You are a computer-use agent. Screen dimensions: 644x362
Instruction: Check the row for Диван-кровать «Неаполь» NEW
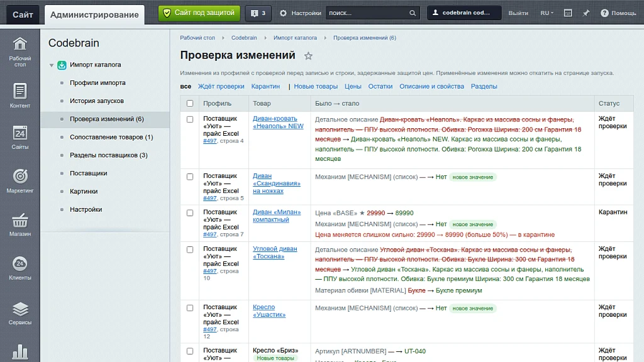[190, 119]
